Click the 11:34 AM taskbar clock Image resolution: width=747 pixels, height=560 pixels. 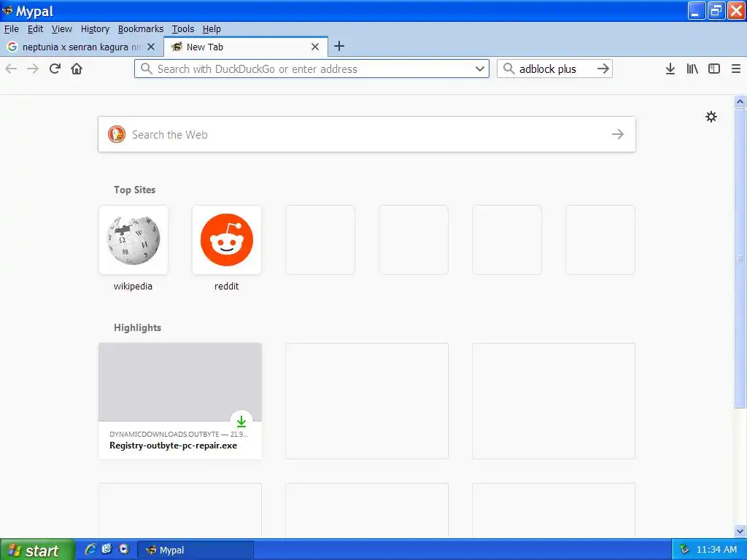pyautogui.click(x=717, y=550)
